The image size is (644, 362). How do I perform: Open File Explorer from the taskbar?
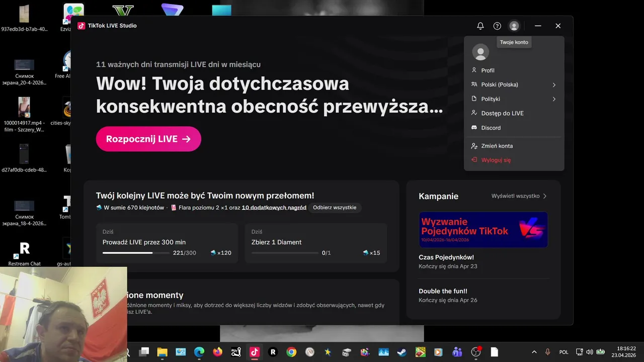(162, 352)
